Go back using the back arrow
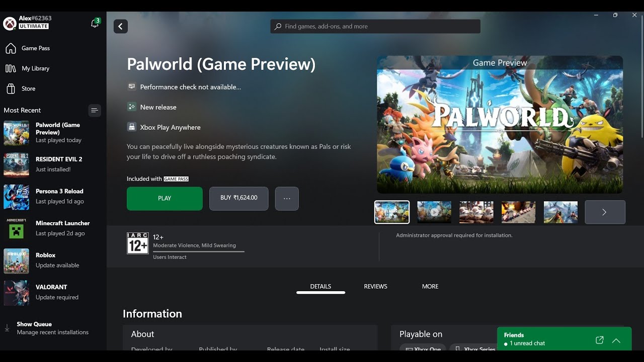Screen dimensions: 644x362 121,26
